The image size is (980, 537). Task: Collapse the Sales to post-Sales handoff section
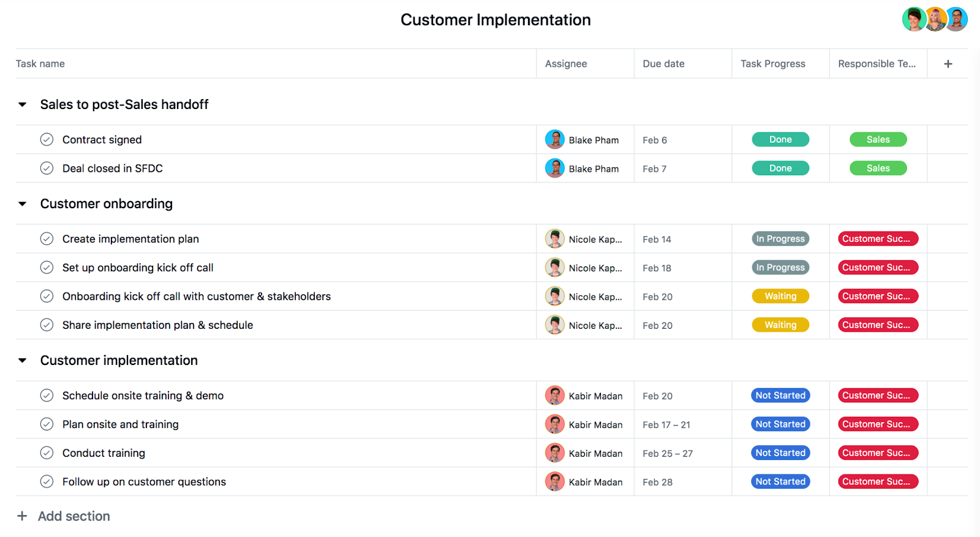[x=23, y=105]
